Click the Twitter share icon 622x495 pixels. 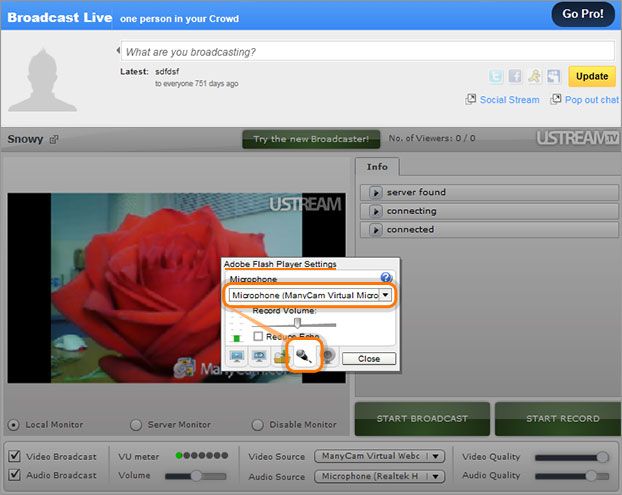[x=496, y=76]
